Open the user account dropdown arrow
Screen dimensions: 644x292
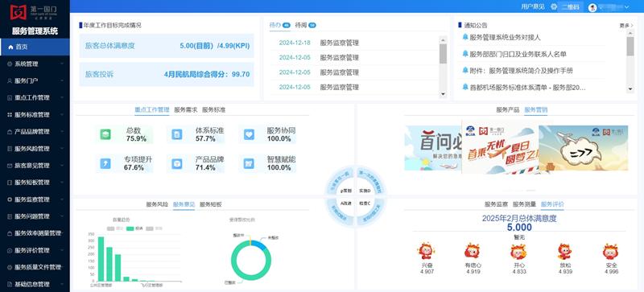[626, 7]
